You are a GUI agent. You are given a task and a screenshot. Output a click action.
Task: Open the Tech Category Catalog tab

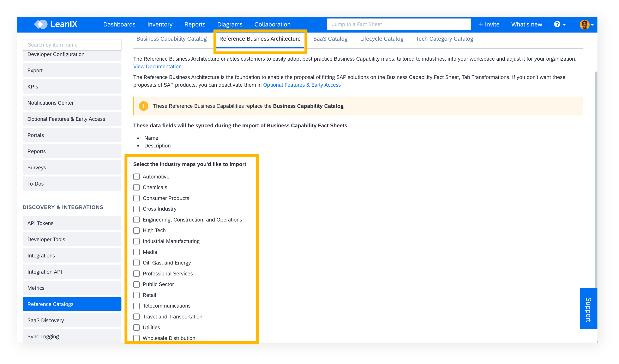click(445, 39)
